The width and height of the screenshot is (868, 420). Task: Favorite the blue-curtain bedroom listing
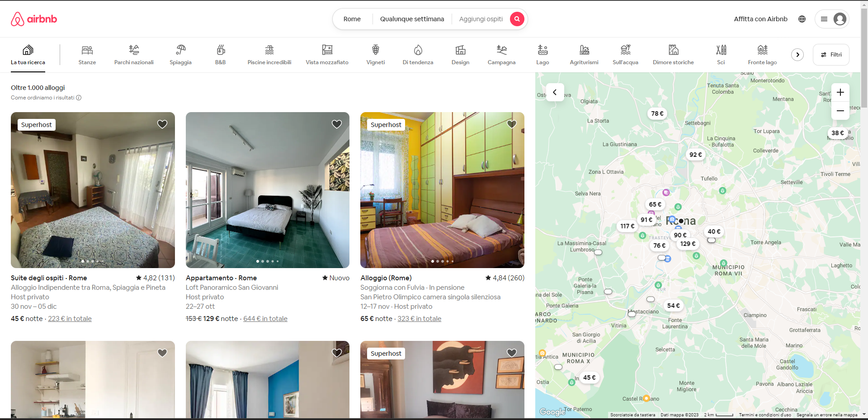click(337, 353)
